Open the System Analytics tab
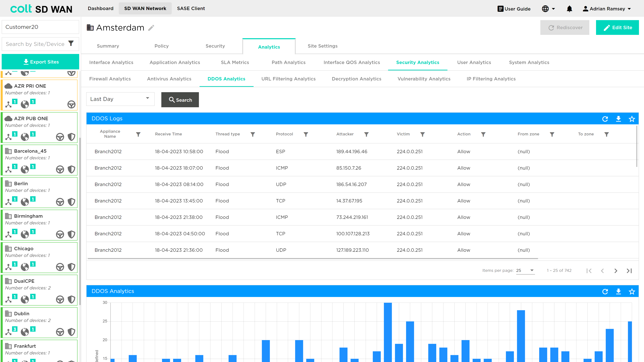The height and width of the screenshot is (362, 644). pyautogui.click(x=529, y=63)
